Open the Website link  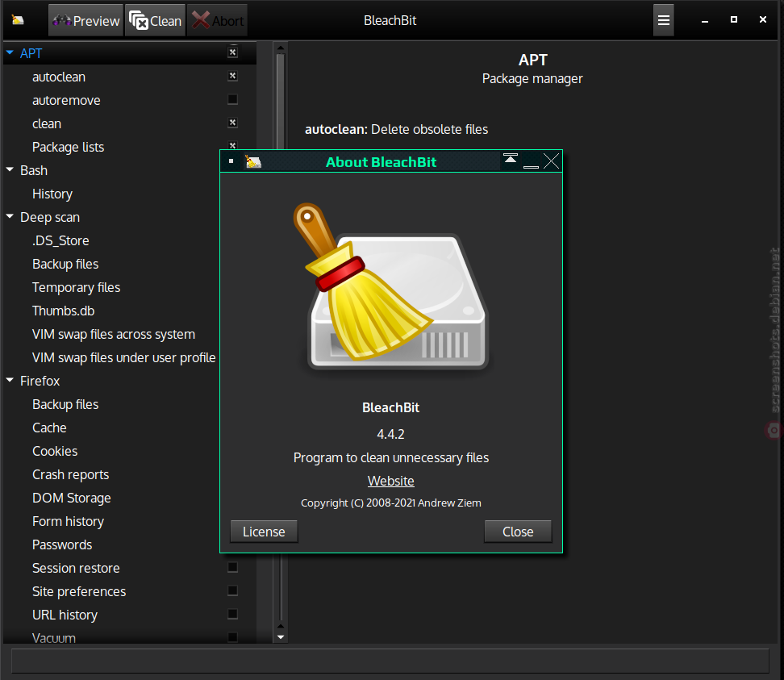click(x=391, y=481)
